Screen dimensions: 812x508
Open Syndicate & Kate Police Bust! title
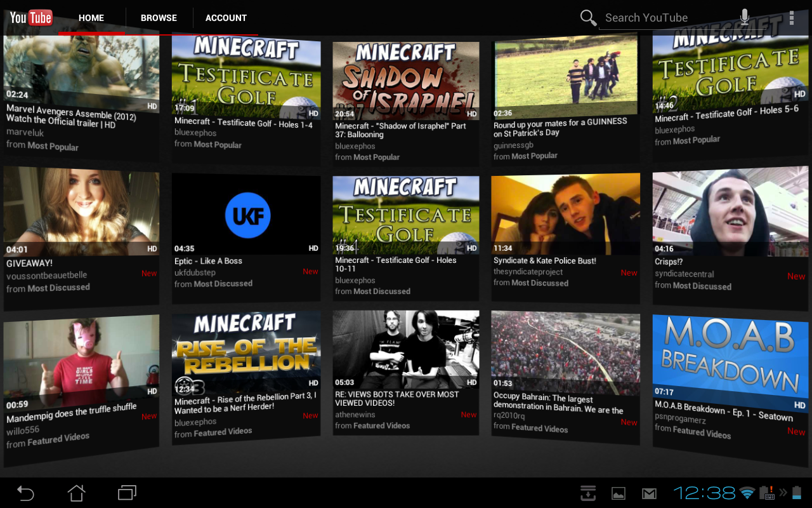[545, 260]
